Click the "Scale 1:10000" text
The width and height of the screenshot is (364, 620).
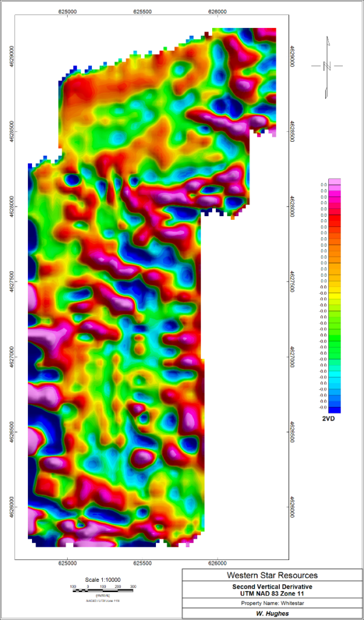[x=103, y=579]
